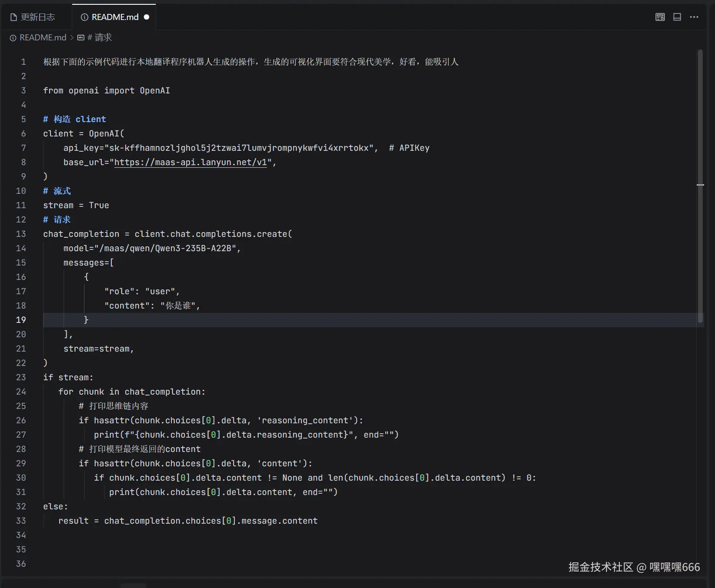
Task: Click the model="/maas/qwen/Qwen3-235B-A22B" line
Action: (x=152, y=248)
